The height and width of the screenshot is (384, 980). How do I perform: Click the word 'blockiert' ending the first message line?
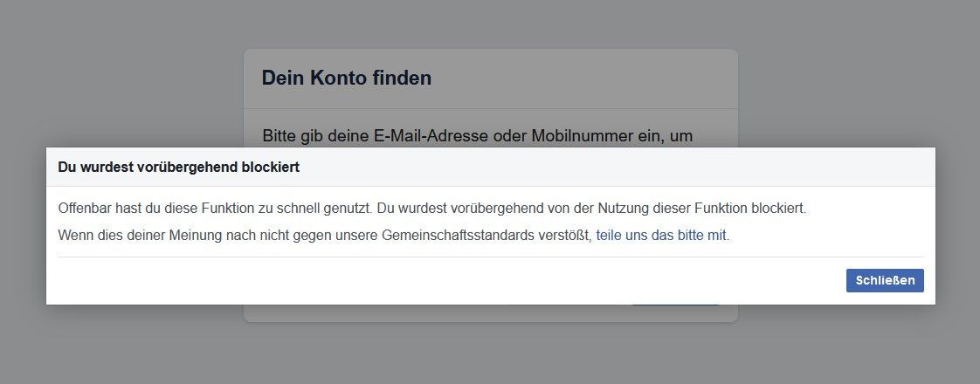coord(777,209)
